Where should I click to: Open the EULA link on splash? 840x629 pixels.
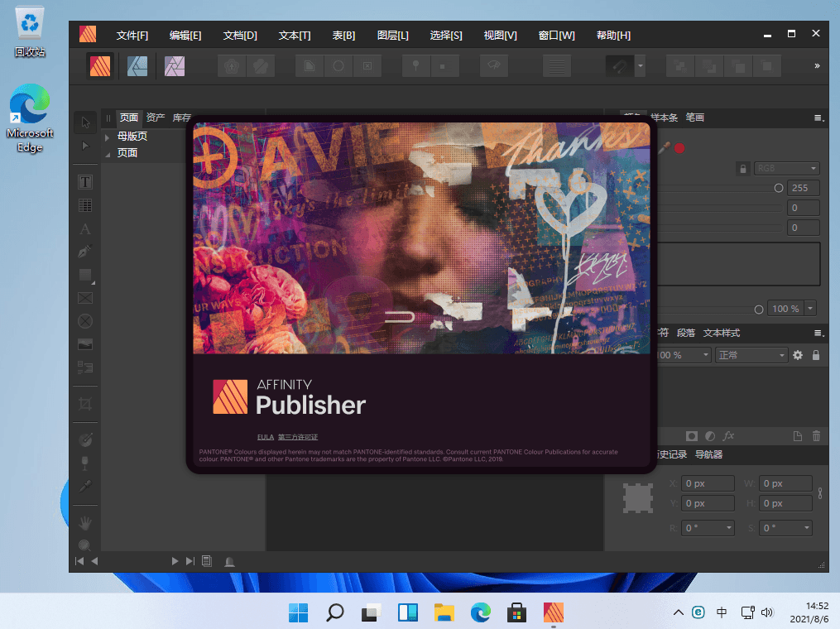(x=265, y=437)
